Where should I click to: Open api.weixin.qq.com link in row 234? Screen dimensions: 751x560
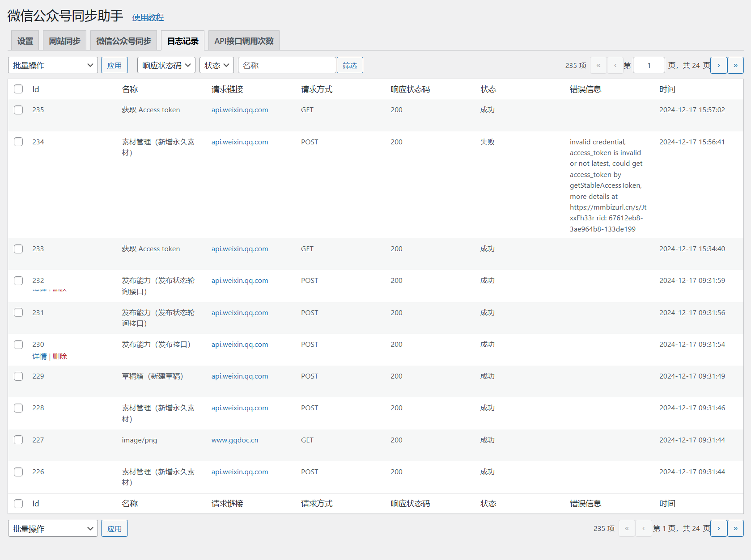pos(240,142)
